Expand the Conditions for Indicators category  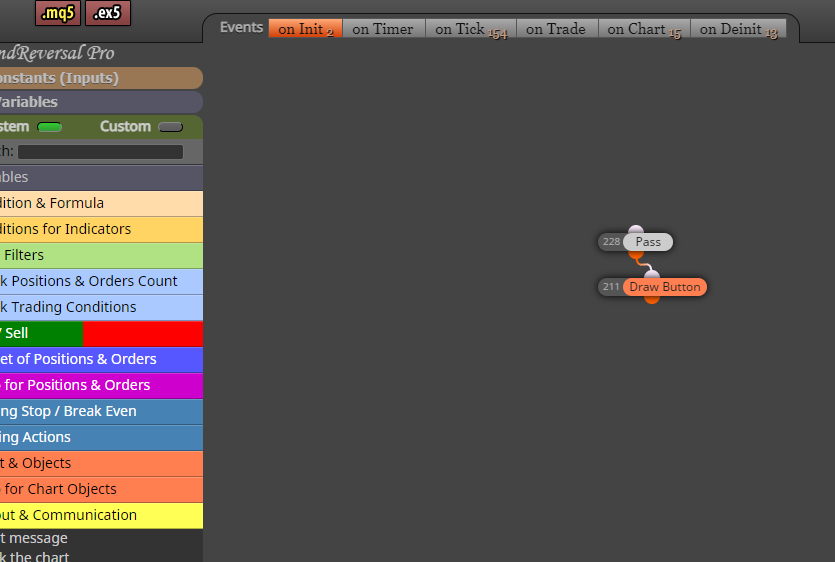101,229
